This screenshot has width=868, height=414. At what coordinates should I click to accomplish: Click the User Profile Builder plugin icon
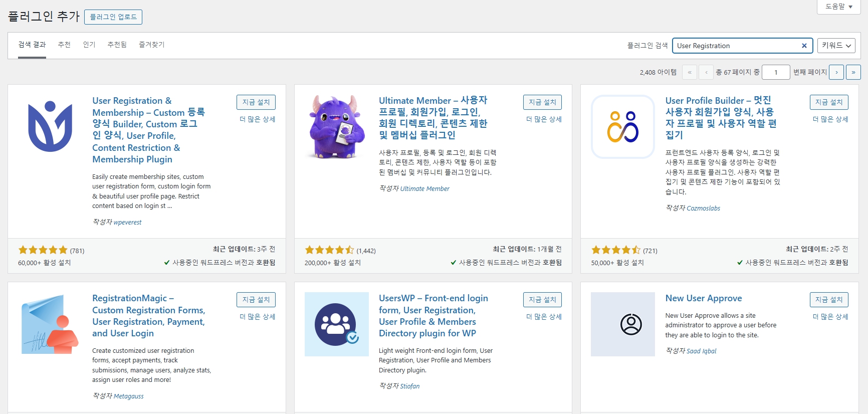(623, 127)
